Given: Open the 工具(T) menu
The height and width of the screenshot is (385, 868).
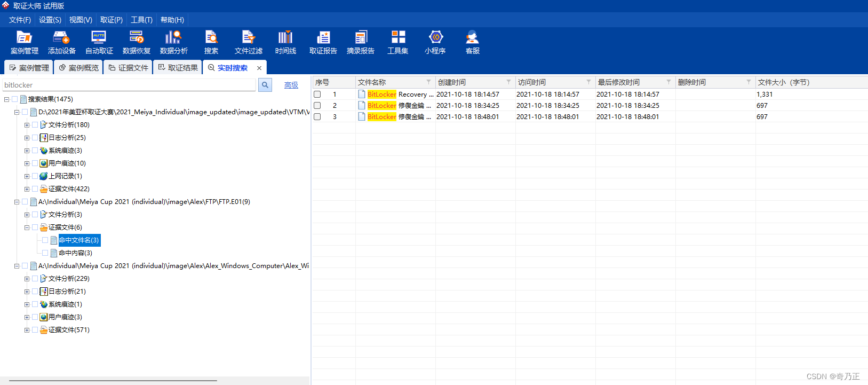Looking at the screenshot, I should [x=141, y=20].
